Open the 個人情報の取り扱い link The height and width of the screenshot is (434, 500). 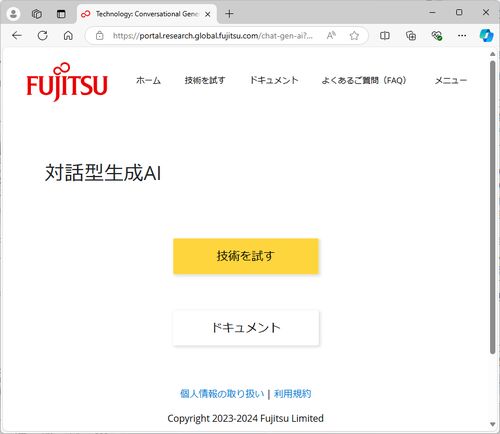click(222, 394)
